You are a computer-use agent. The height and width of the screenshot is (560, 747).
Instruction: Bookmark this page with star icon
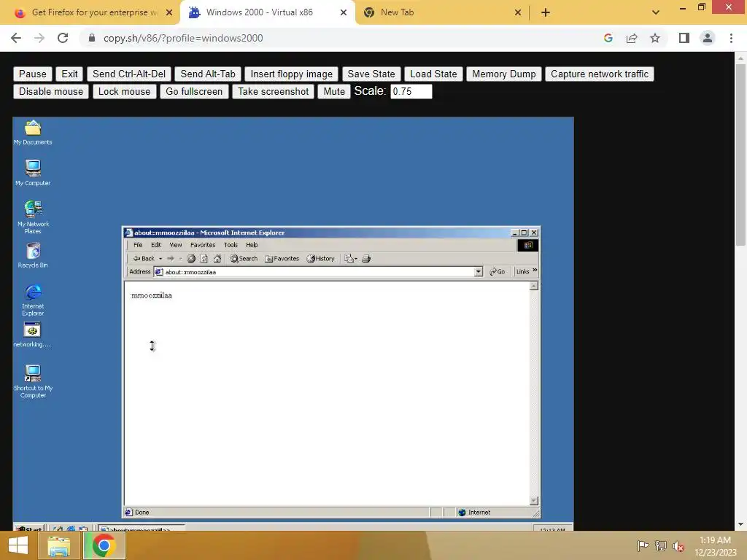(655, 38)
